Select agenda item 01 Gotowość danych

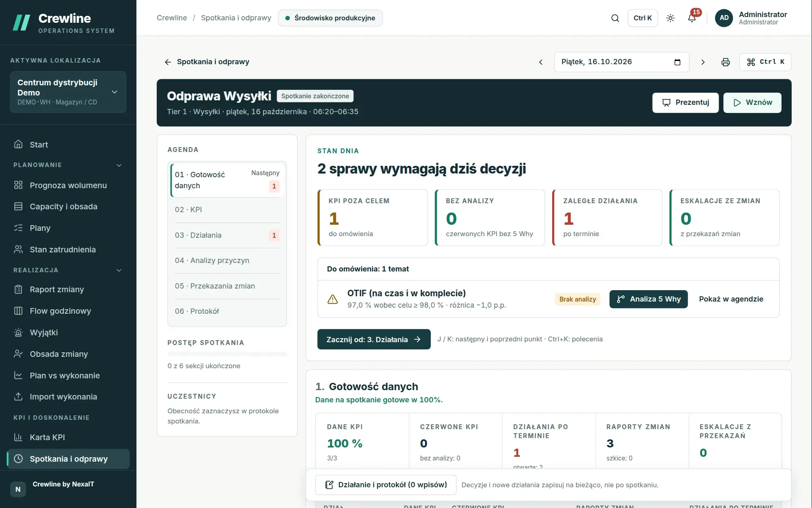pyautogui.click(x=227, y=180)
